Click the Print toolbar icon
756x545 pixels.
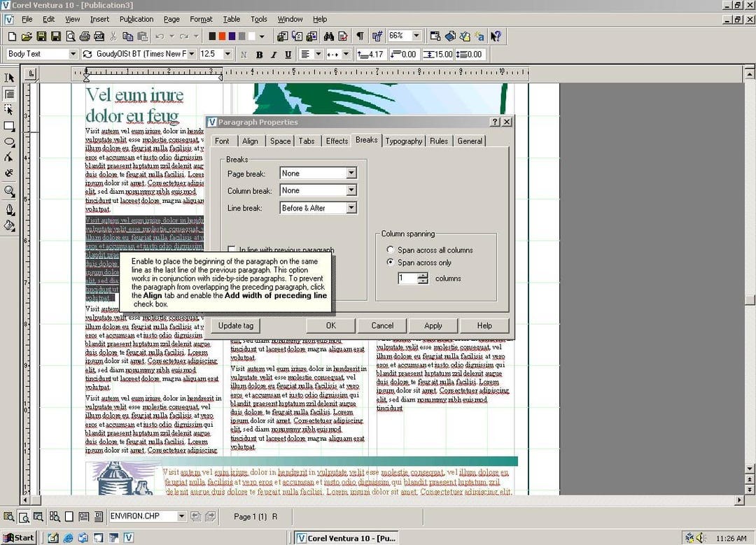[x=85, y=36]
